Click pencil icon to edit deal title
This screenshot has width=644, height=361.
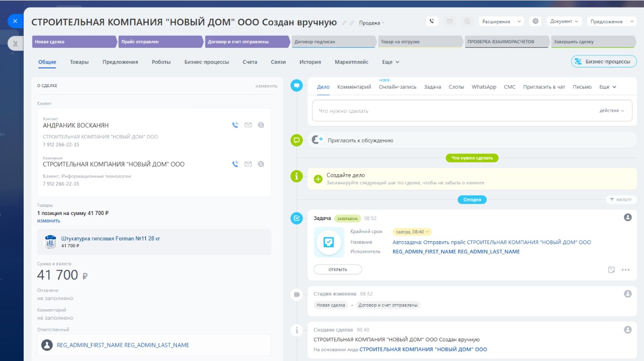pyautogui.click(x=344, y=23)
